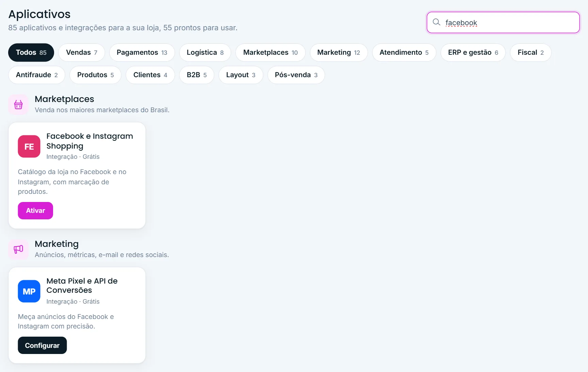Filter apps by B2B
Image resolution: width=588 pixels, height=372 pixels.
point(197,75)
